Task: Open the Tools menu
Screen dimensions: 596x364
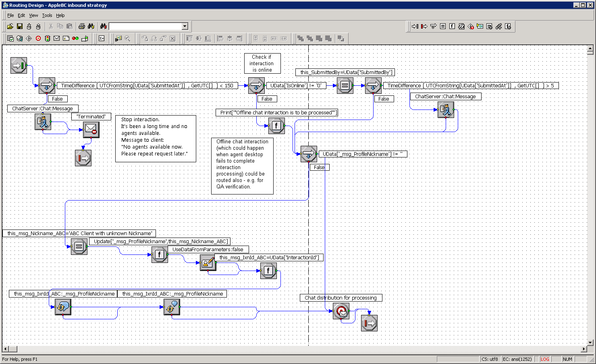Action: pyautogui.click(x=47, y=15)
